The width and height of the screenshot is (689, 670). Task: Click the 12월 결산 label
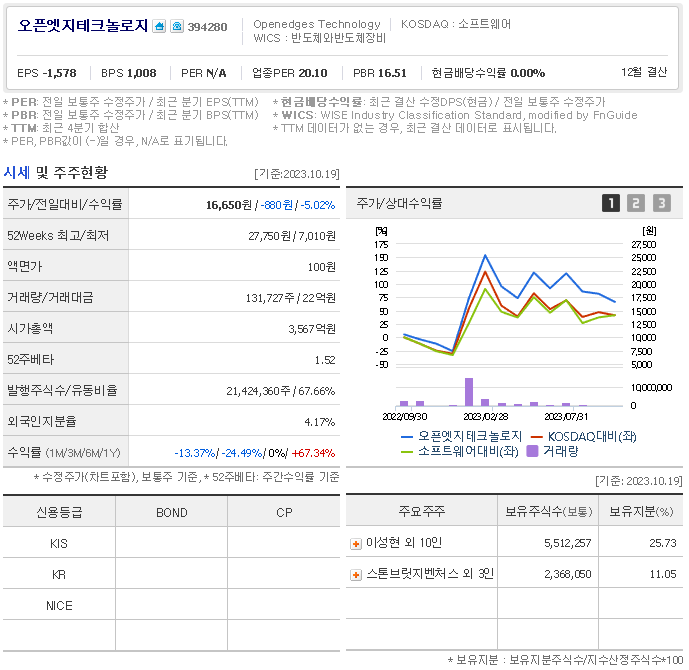click(644, 72)
